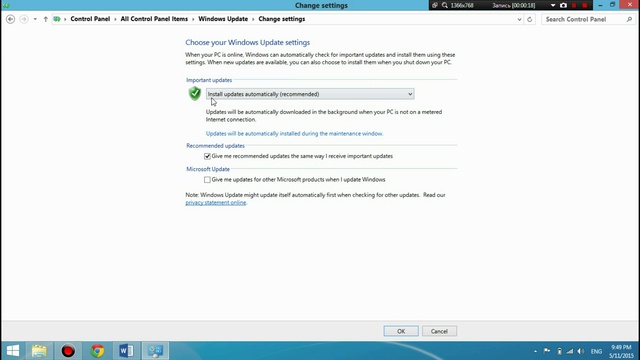Click the Choose your Windows Update settings heading
Image resolution: width=640 pixels, height=360 pixels.
pos(247,42)
